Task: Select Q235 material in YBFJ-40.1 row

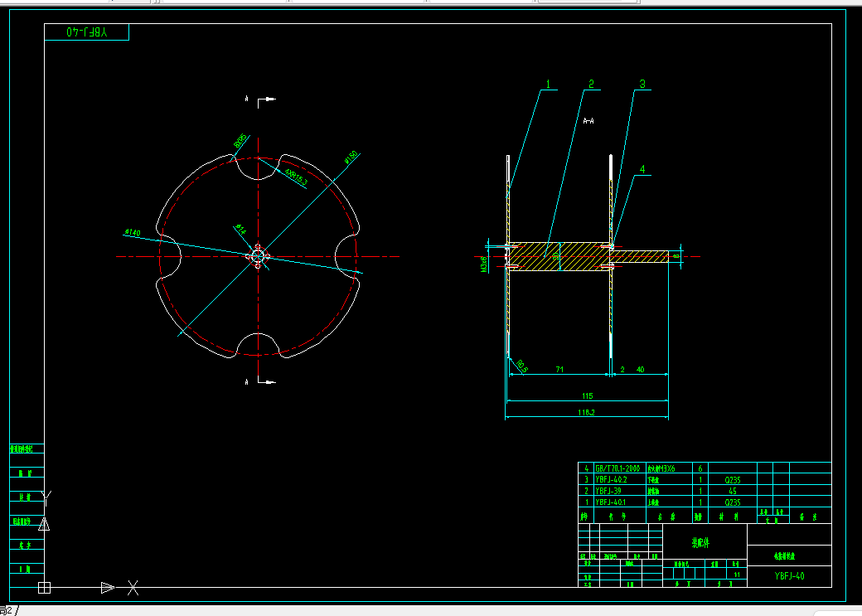Action: pyautogui.click(x=733, y=502)
